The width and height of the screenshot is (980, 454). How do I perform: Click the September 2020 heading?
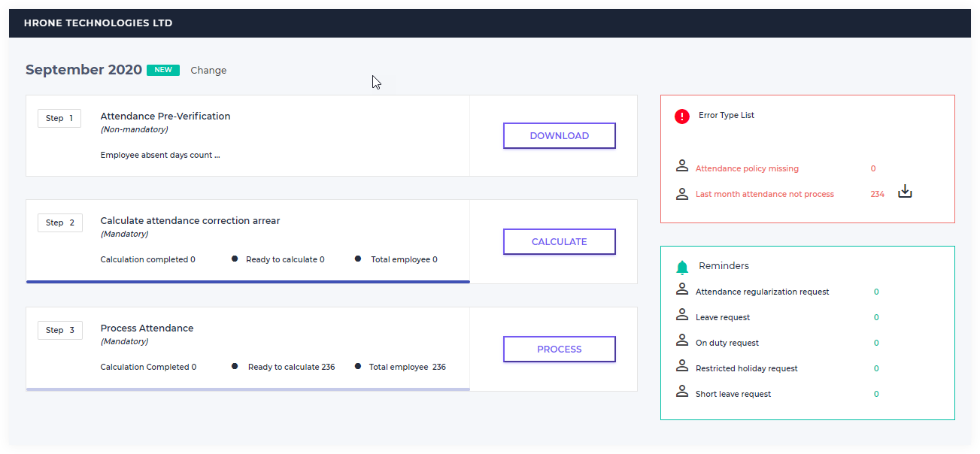pyautogui.click(x=83, y=70)
